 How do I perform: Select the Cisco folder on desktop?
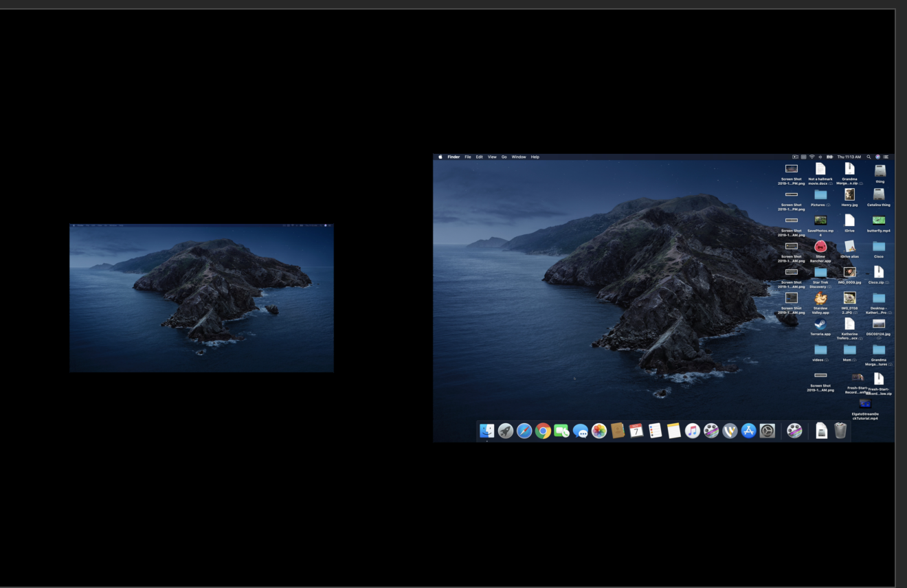point(879,246)
